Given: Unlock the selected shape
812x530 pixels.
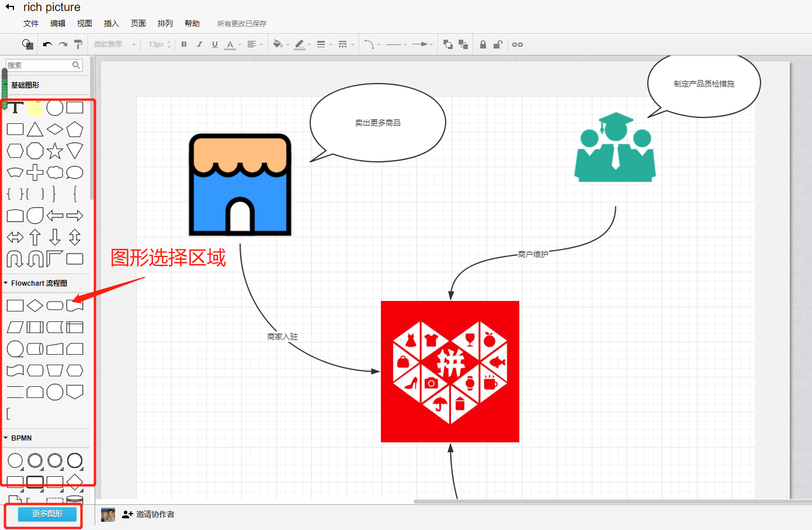Looking at the screenshot, I should (498, 44).
